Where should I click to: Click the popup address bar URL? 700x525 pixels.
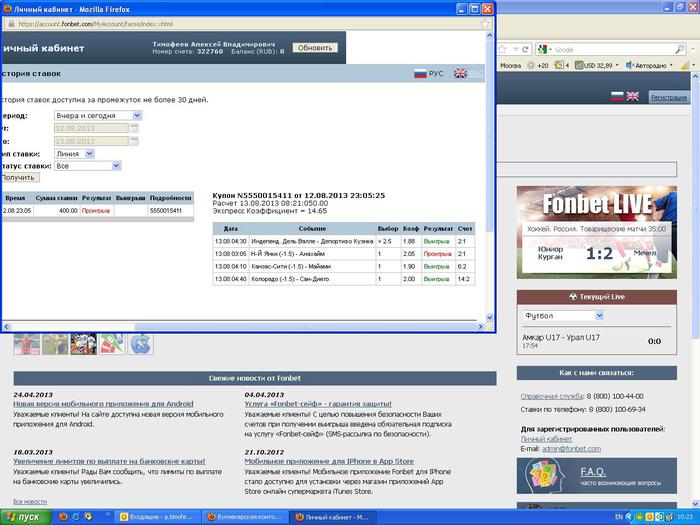[x=96, y=24]
